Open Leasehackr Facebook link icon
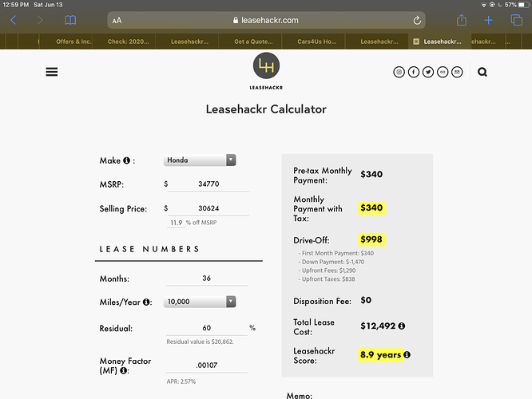The height and width of the screenshot is (399, 532). point(414,72)
